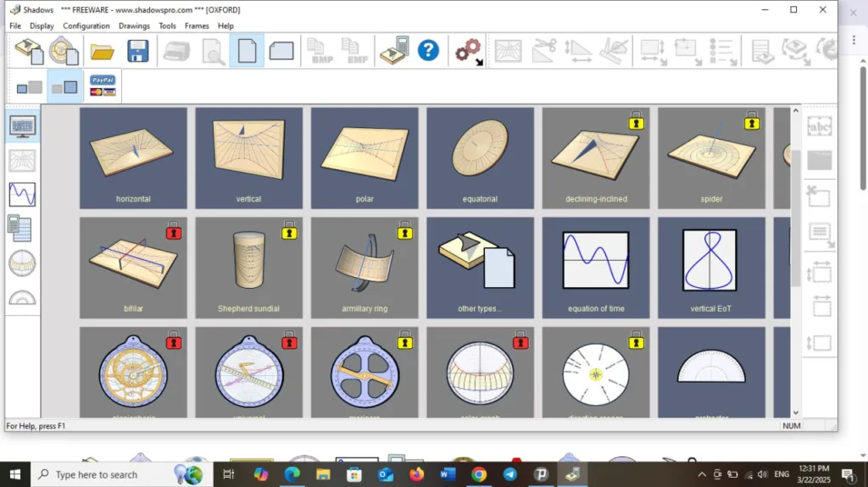Click gallery scrollbar down arrow
This screenshot has width=868, height=487.
coord(795,412)
